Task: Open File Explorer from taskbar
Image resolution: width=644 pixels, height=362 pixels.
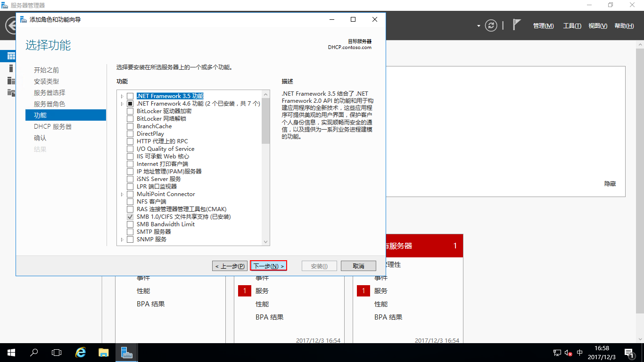Action: pos(104,352)
